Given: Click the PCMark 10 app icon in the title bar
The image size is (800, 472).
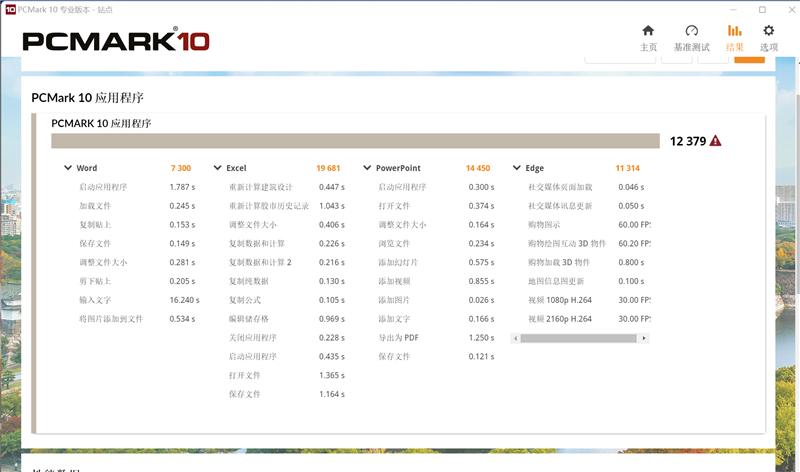Looking at the screenshot, I should (x=10, y=9).
